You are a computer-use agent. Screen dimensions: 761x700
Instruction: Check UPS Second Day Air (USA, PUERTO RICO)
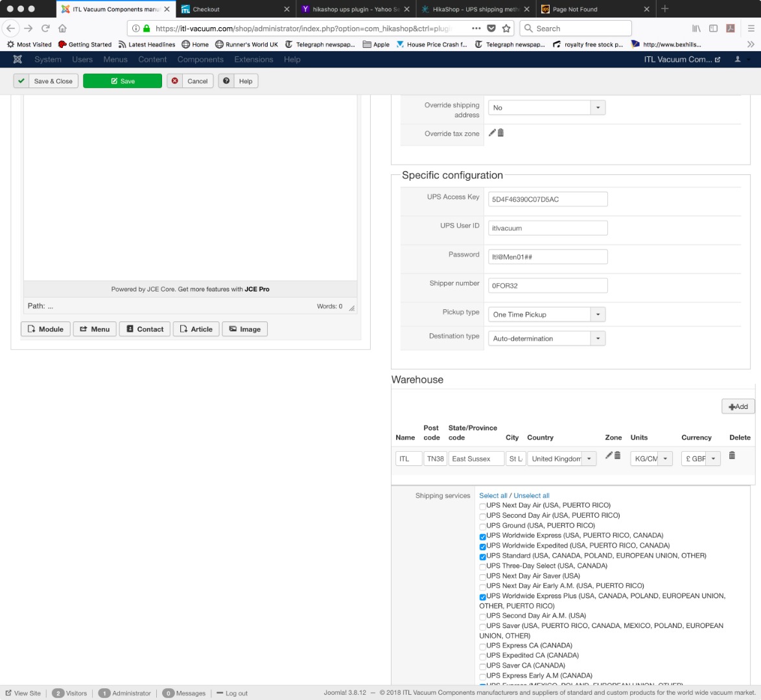(x=482, y=517)
